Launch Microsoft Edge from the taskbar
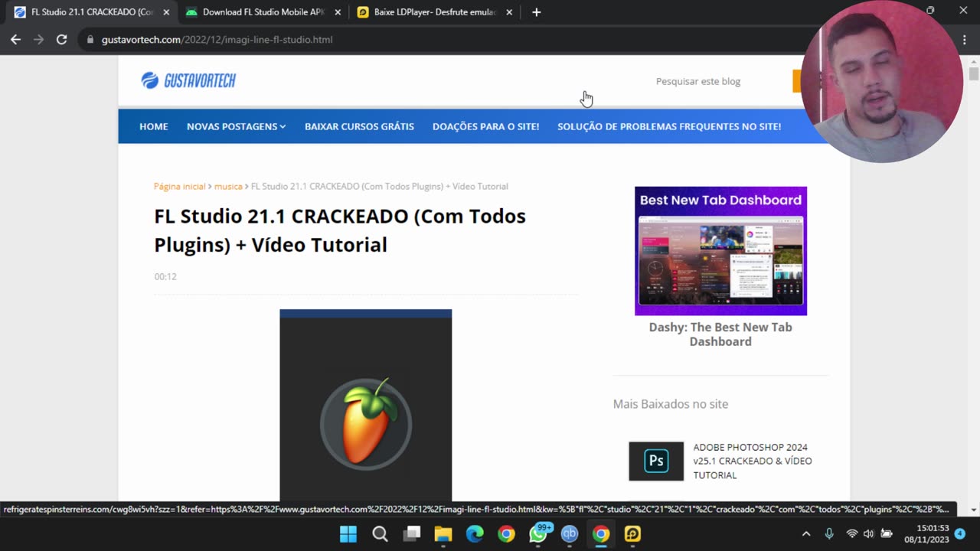Screen dimensions: 980x551 pyautogui.click(x=475, y=533)
